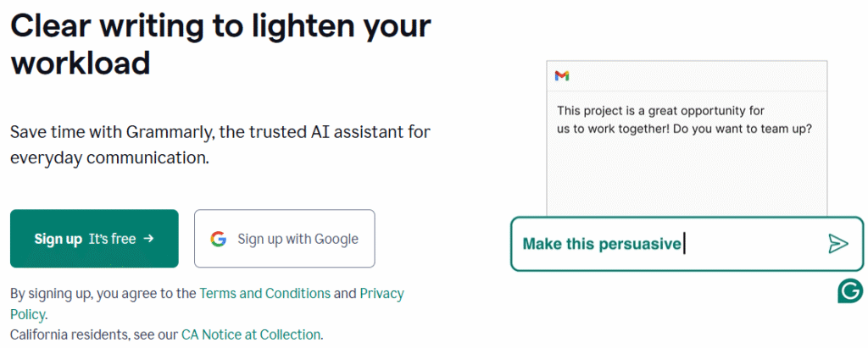Click the By signing up disclaimer text

point(207,304)
